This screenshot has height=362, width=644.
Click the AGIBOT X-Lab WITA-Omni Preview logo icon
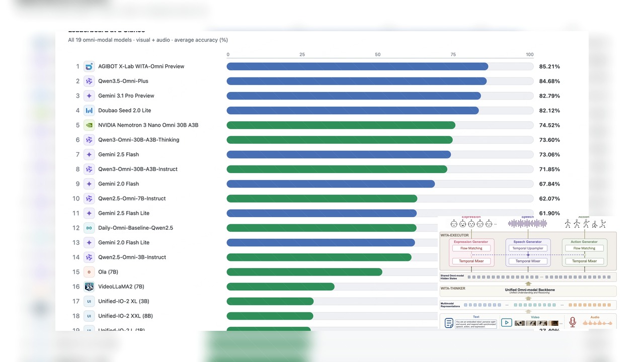coord(89,66)
